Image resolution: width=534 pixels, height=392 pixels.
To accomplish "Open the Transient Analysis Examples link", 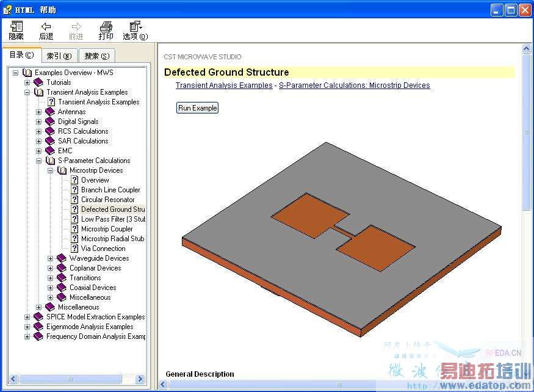I will click(x=224, y=85).
